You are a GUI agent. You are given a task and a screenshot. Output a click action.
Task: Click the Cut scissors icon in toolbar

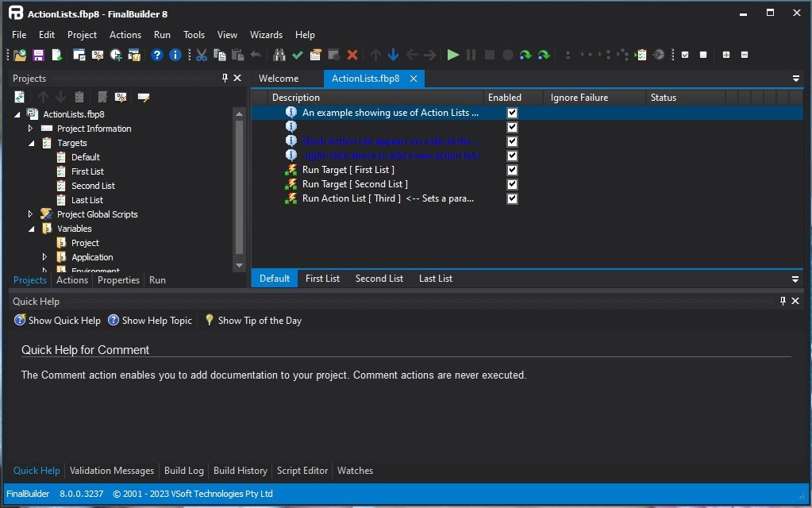(202, 55)
